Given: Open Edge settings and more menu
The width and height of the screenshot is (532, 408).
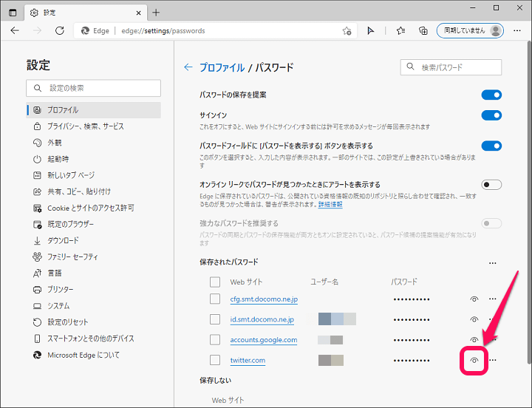Looking at the screenshot, I should [517, 30].
